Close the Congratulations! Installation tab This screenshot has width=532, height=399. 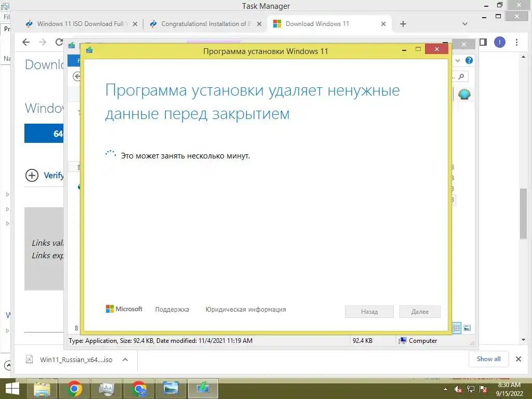259,24
